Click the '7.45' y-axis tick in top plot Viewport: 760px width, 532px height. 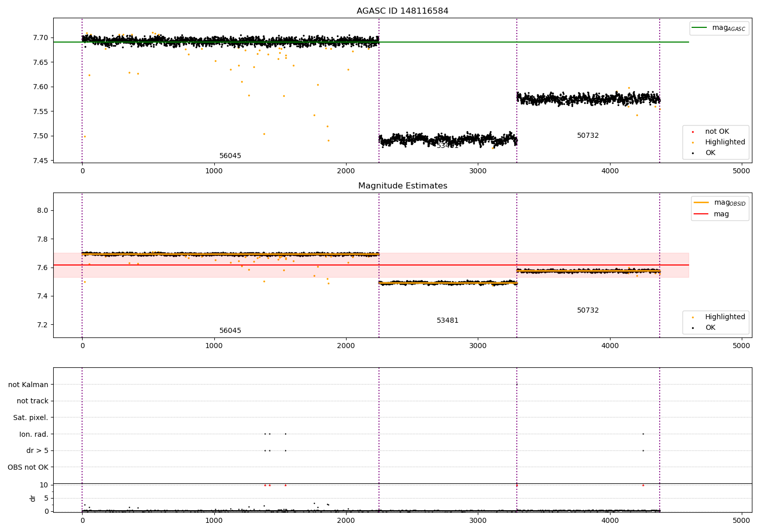[x=41, y=161]
